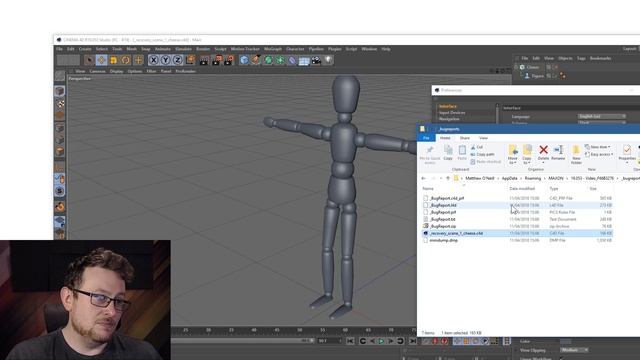Open the Move to dropdown
Screen dimensions: 640x360
tap(513, 155)
